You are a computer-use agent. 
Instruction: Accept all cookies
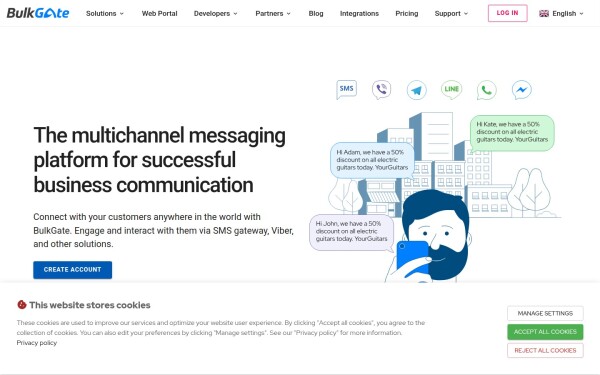pos(545,332)
